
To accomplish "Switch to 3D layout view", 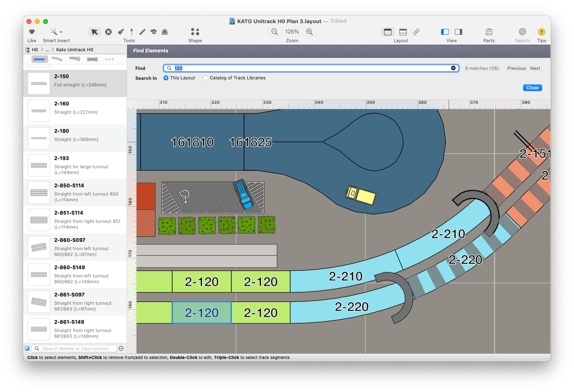I will pos(416,32).
